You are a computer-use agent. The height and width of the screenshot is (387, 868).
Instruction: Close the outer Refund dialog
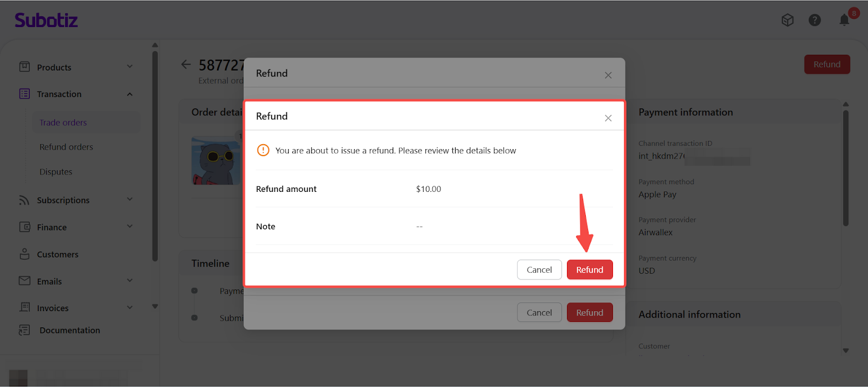point(608,75)
